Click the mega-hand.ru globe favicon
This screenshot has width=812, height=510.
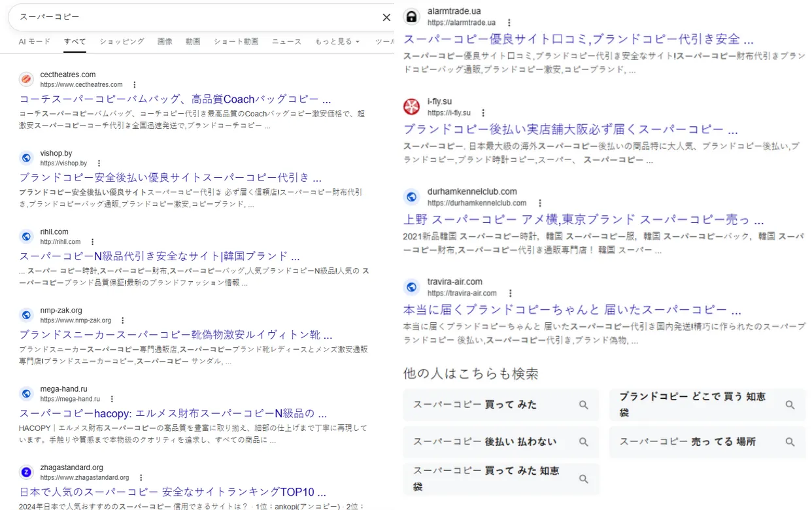[x=26, y=394]
